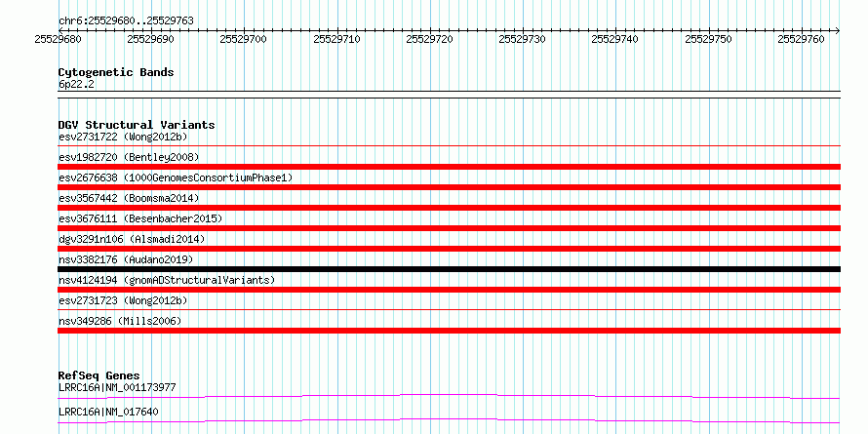
Task: Click the magenta line of LRRC16A|NM_001173977
Action: (449, 396)
